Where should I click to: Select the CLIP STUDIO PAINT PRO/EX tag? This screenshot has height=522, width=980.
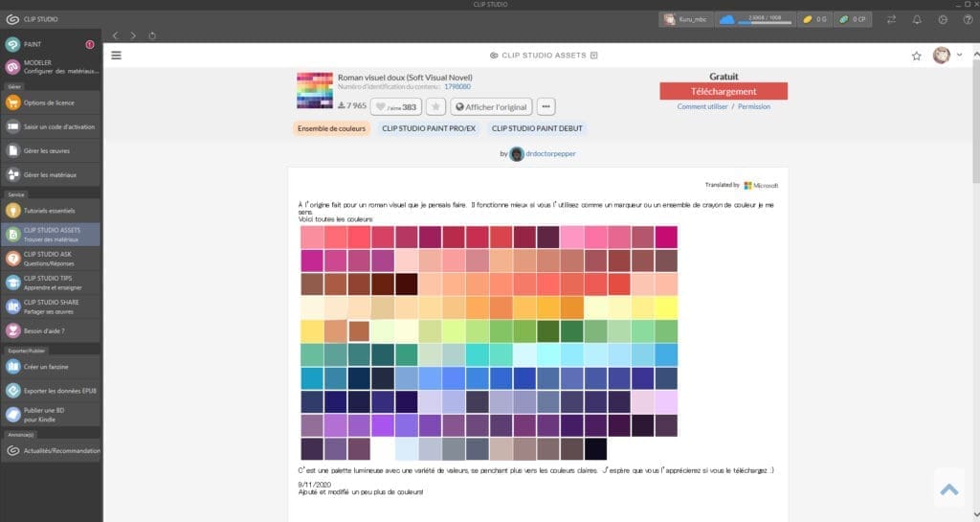(x=429, y=128)
